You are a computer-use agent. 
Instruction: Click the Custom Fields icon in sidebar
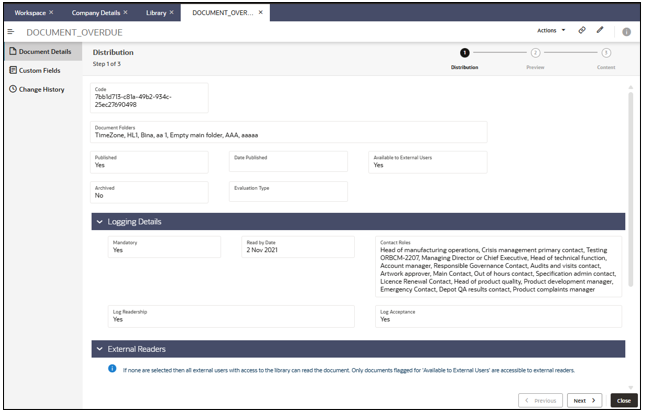[x=13, y=70]
